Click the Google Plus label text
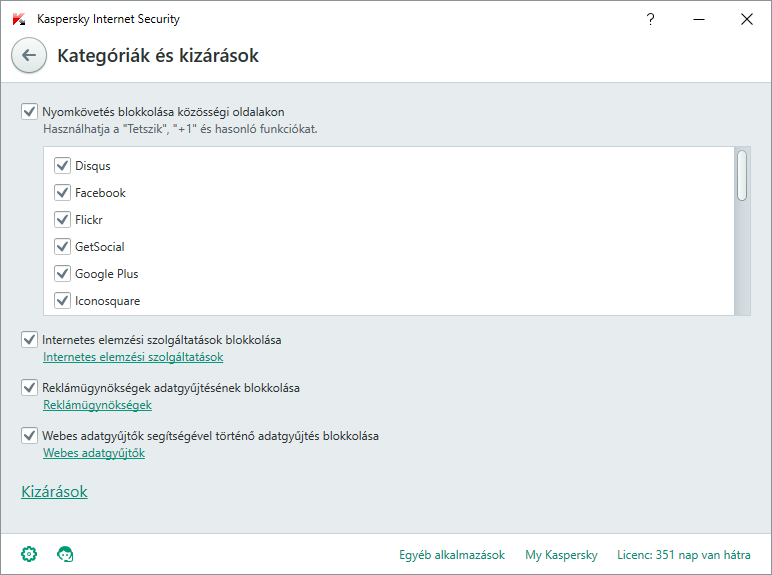772x575 pixels. pyautogui.click(x=106, y=274)
